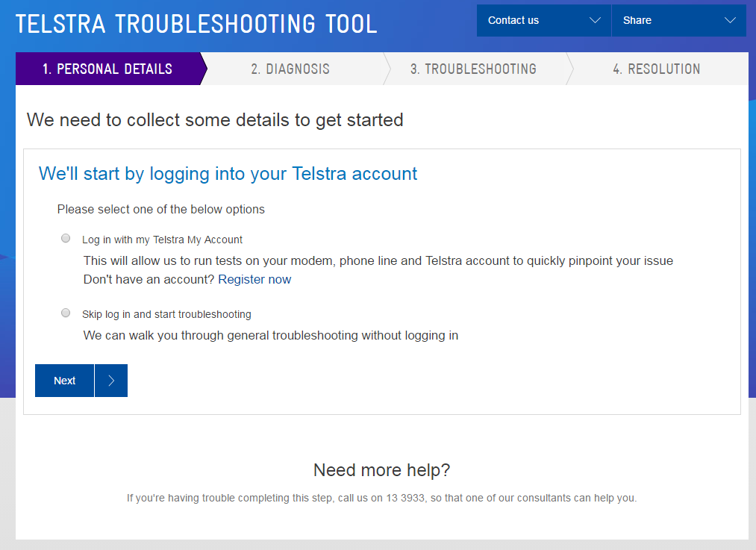Collapse the Share menu chevron
Viewport: 756px width, 550px height.
(729, 20)
